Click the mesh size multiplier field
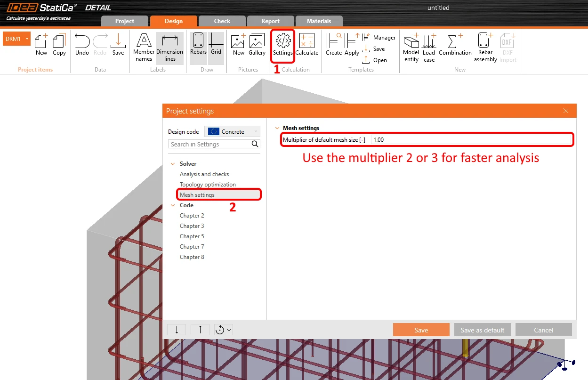The width and height of the screenshot is (588, 380). point(471,140)
